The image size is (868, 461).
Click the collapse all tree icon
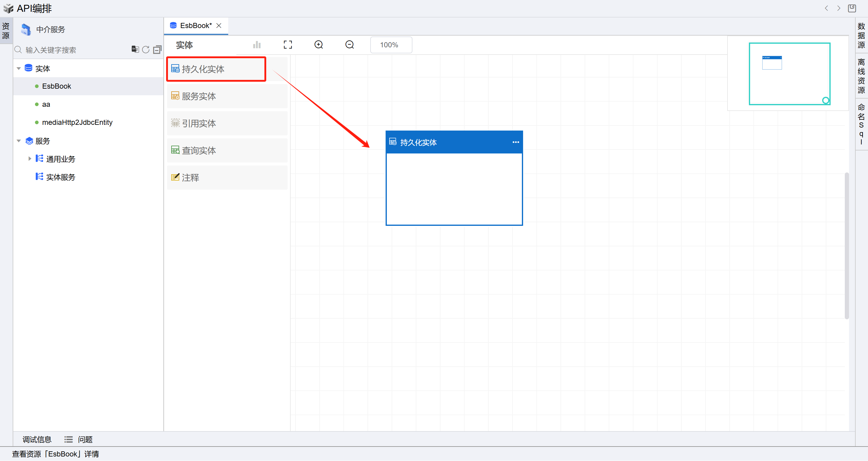[157, 50]
